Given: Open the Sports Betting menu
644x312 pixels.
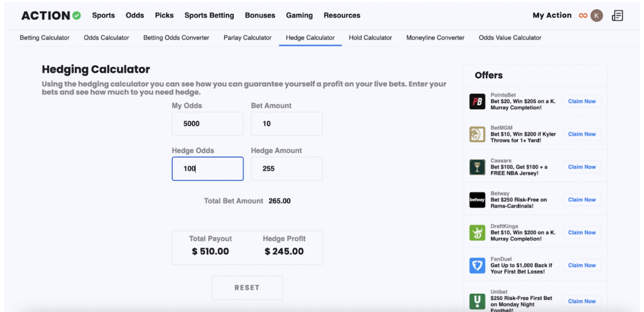Looking at the screenshot, I should (209, 15).
